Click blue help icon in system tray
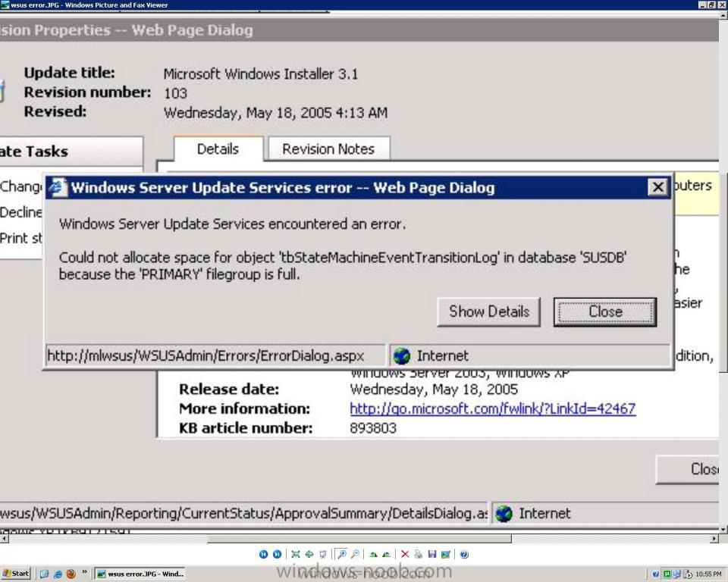 click(x=655, y=574)
